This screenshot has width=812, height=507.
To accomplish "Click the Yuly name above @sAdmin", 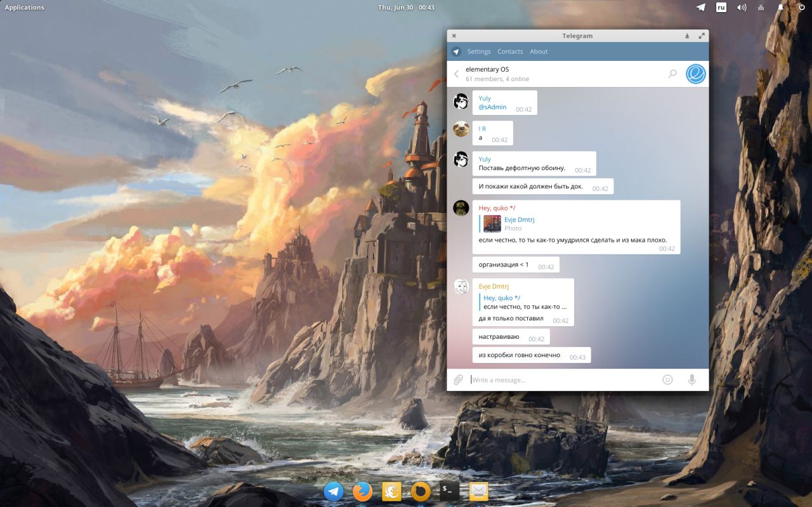I will point(485,98).
